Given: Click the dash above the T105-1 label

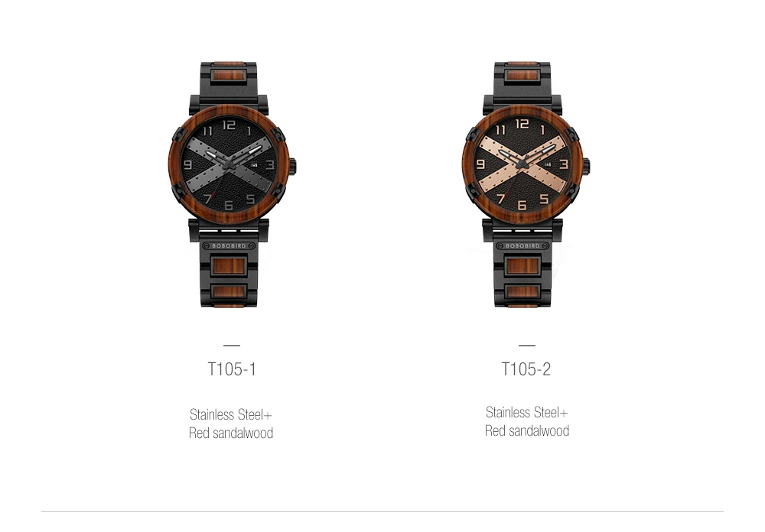Looking at the screenshot, I should pos(232,345).
